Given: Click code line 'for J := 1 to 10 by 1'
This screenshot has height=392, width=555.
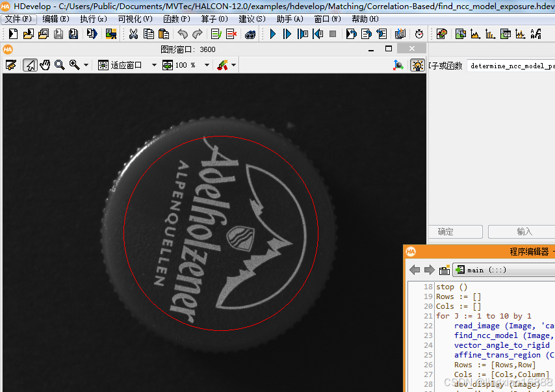Looking at the screenshot, I should click(x=484, y=316).
